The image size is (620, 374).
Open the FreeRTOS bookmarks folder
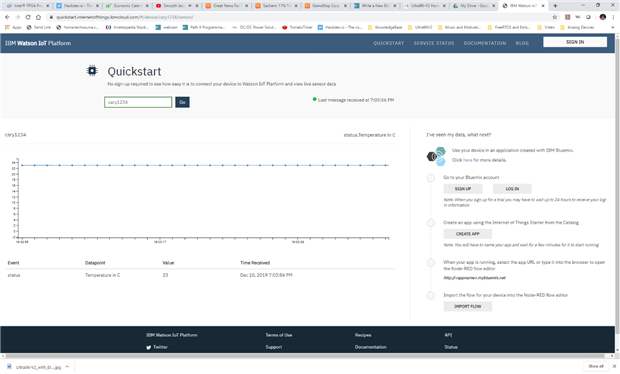509,27
